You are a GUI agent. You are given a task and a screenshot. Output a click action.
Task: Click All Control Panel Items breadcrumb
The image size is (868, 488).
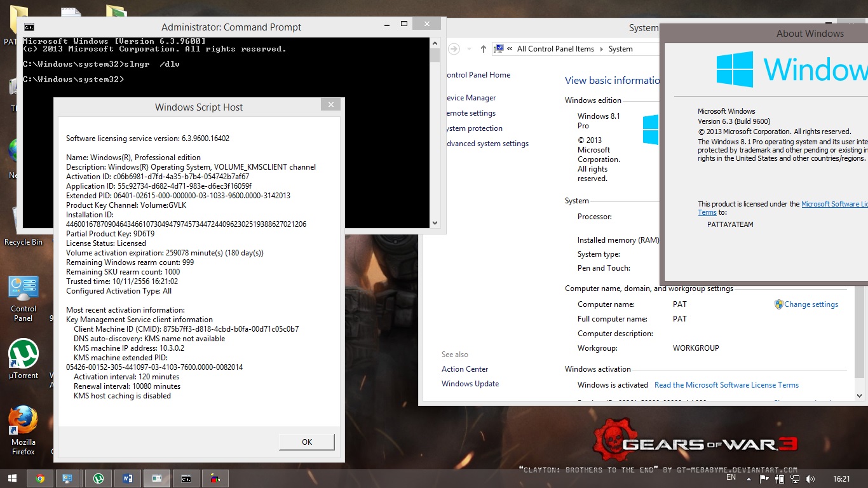pos(555,49)
